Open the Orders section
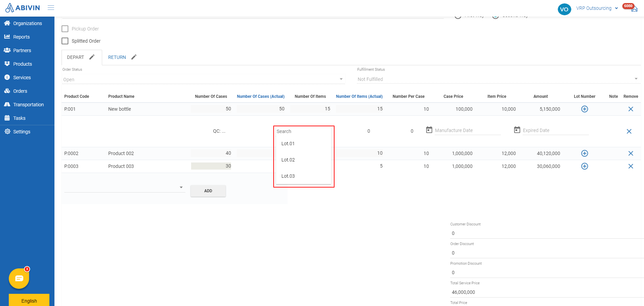This screenshot has height=306, width=644. click(27, 91)
